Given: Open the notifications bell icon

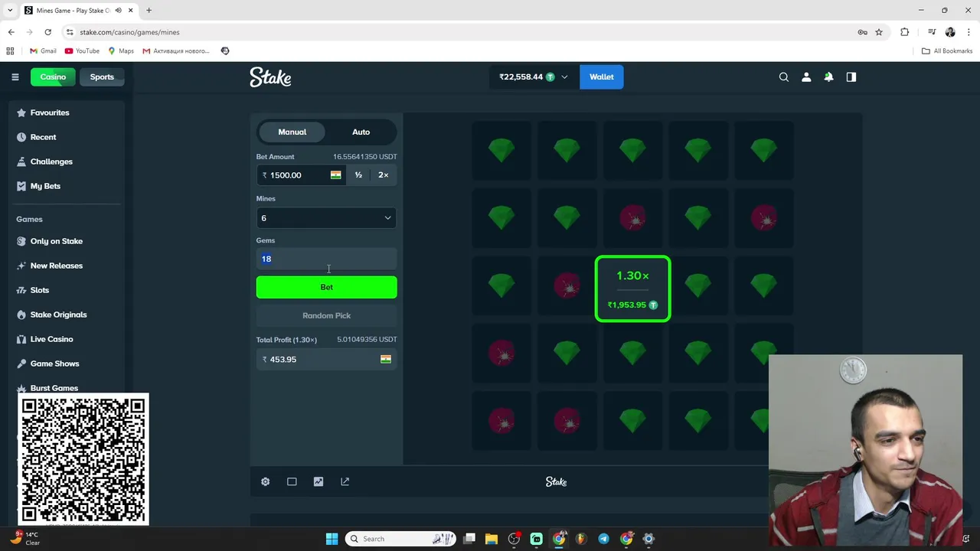Looking at the screenshot, I should (x=828, y=77).
